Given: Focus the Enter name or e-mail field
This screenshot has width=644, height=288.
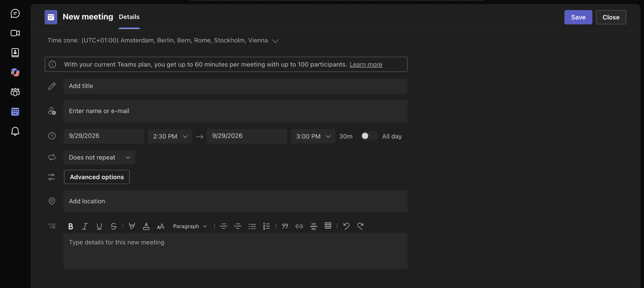Looking at the screenshot, I should pyautogui.click(x=236, y=111).
